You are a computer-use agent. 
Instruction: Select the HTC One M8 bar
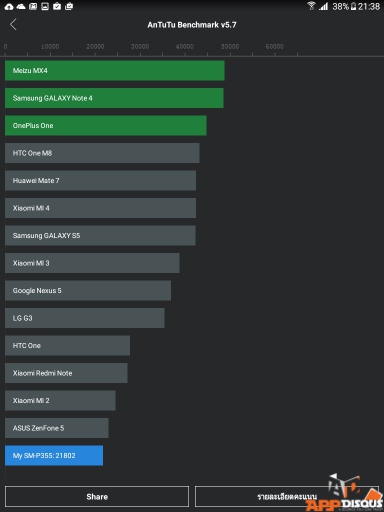(102, 153)
